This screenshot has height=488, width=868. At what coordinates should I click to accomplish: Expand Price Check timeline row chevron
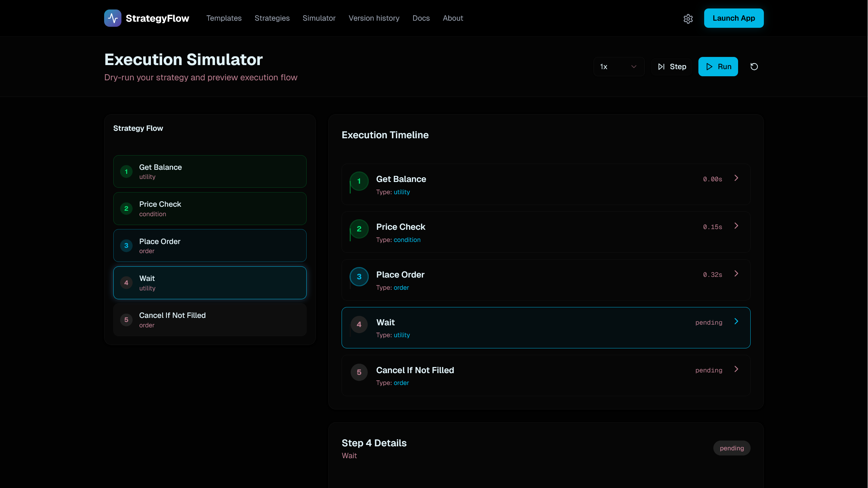(x=736, y=226)
